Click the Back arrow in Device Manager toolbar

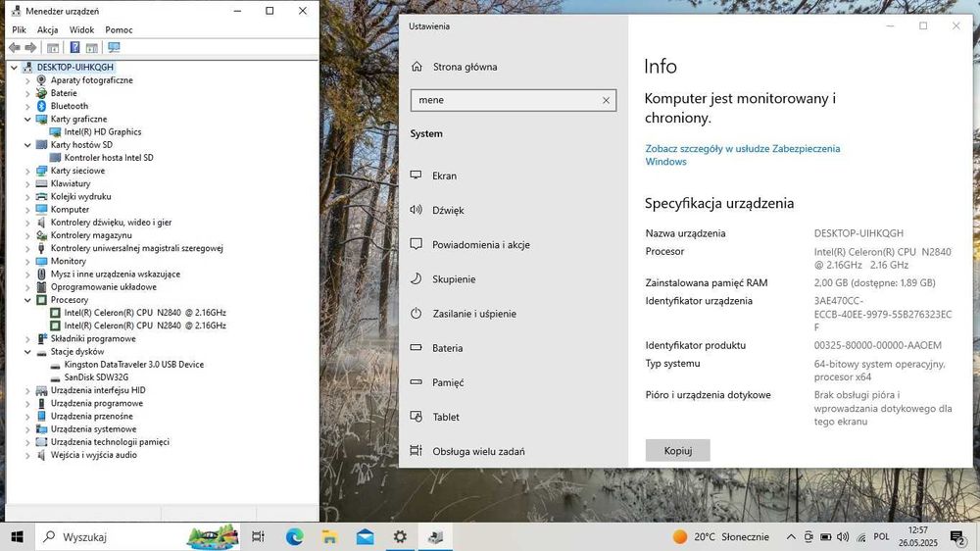click(x=15, y=47)
